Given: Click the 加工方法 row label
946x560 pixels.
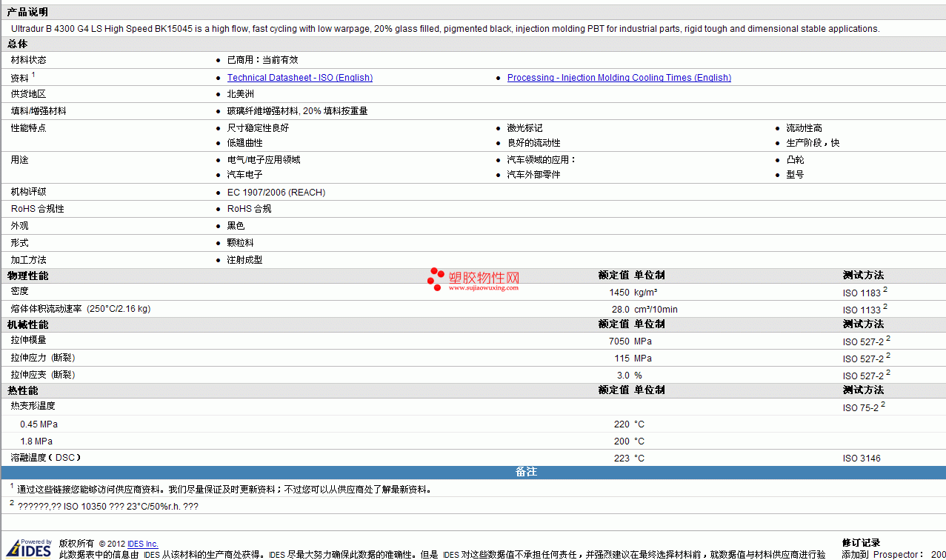Looking at the screenshot, I should pos(28,260).
